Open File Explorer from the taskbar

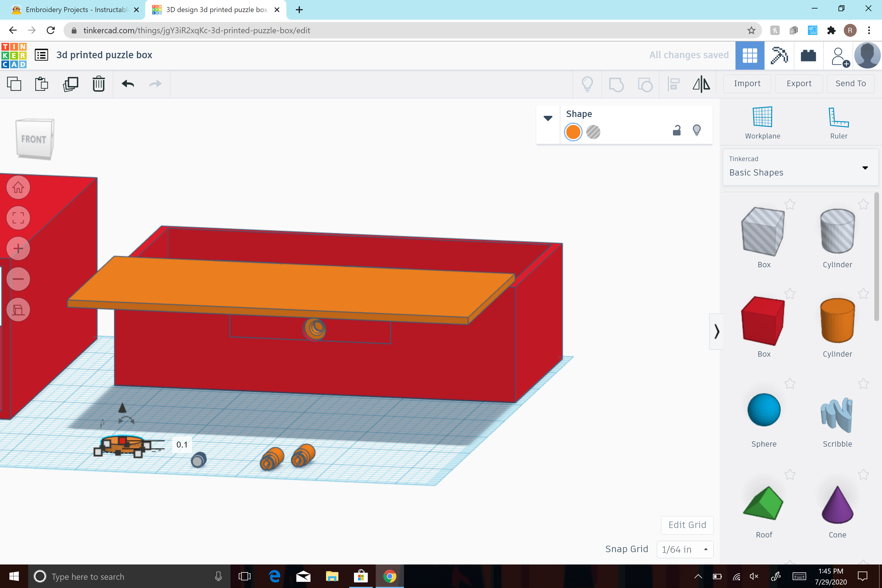[332, 576]
